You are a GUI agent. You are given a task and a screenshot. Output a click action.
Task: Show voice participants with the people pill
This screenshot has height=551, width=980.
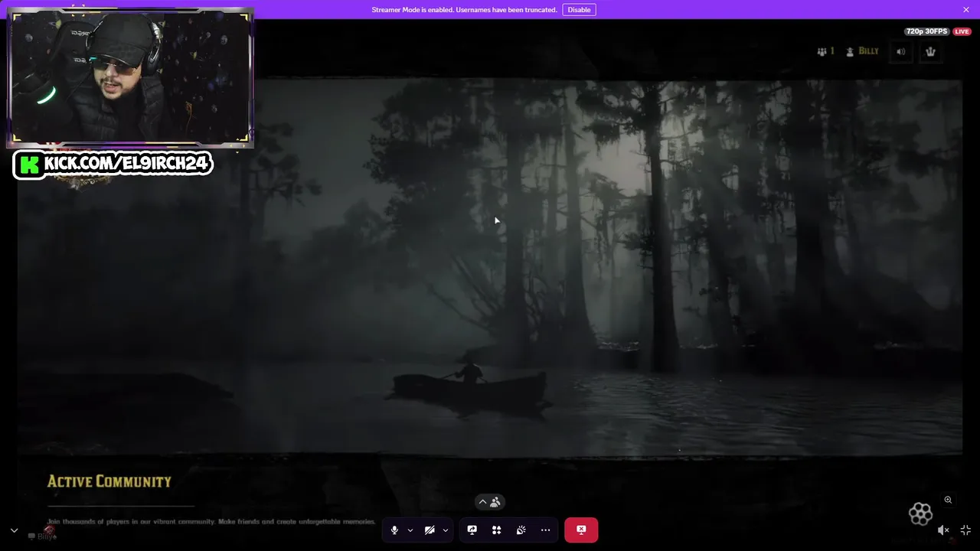pyautogui.click(x=490, y=502)
